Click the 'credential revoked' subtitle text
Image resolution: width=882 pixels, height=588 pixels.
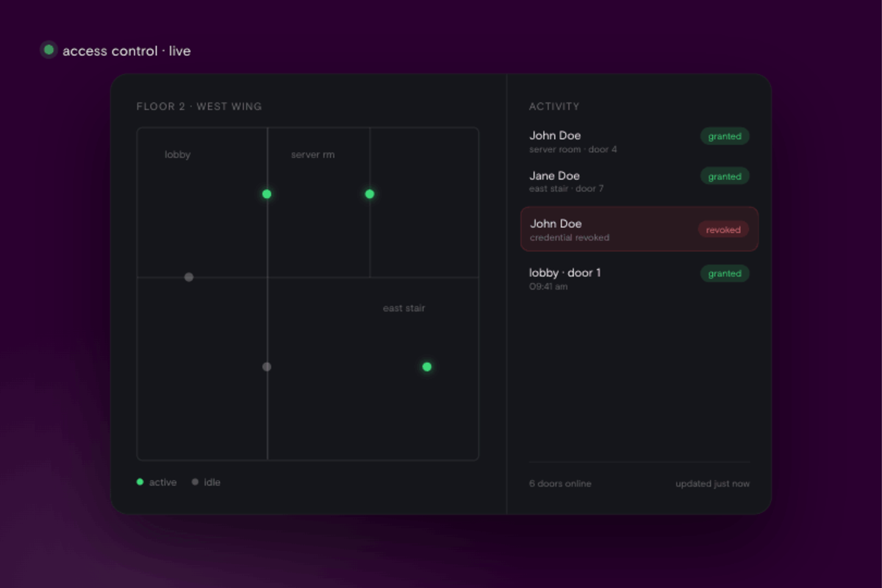(570, 237)
